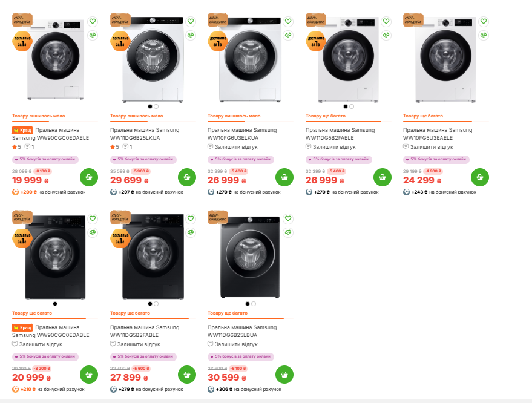Select white color swatch under WW11DG5B2FAELE

click(352, 106)
